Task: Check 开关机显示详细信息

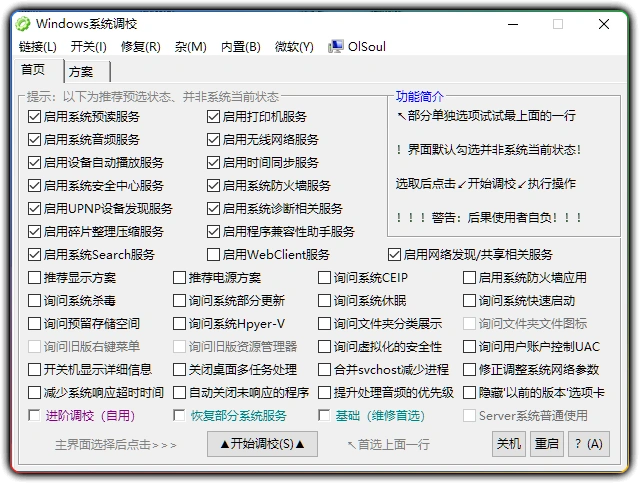Action: [x=34, y=370]
